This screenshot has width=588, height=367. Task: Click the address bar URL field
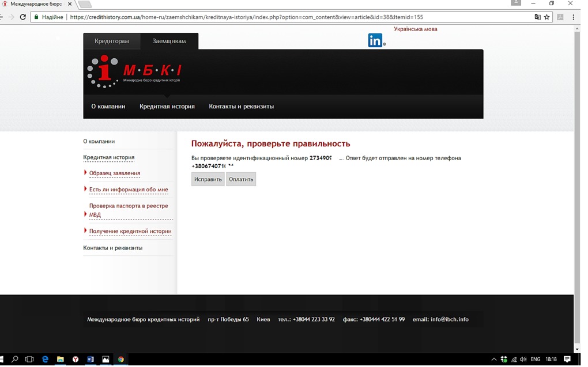[288, 17]
